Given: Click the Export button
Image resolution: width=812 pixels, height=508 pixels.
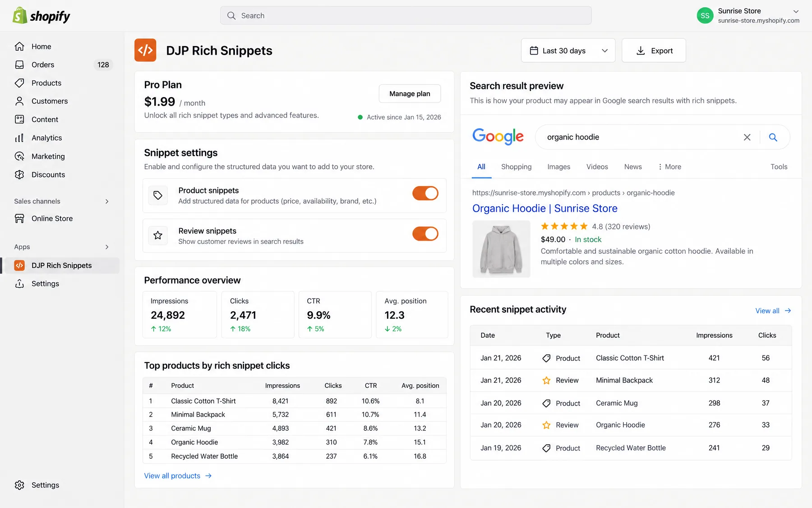Looking at the screenshot, I should (654, 51).
